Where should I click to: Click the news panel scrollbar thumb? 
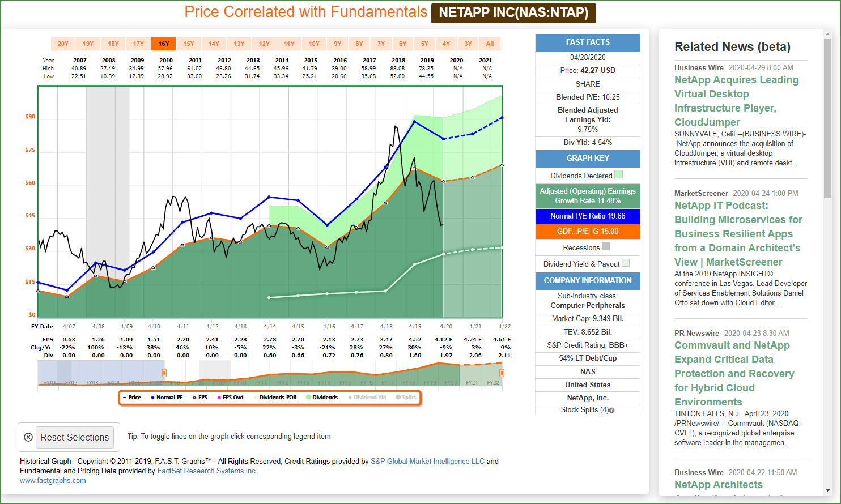click(x=827, y=119)
